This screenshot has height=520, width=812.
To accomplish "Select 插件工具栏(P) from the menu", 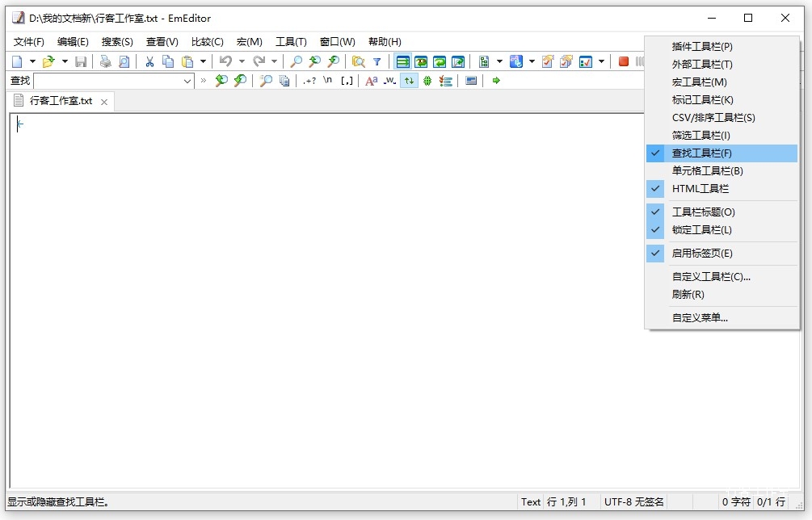I will 722,47.
